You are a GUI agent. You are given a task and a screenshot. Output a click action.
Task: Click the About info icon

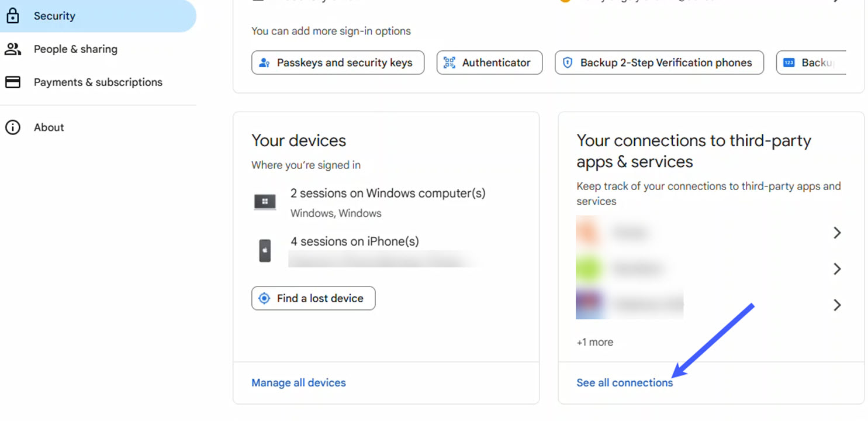[x=13, y=127]
